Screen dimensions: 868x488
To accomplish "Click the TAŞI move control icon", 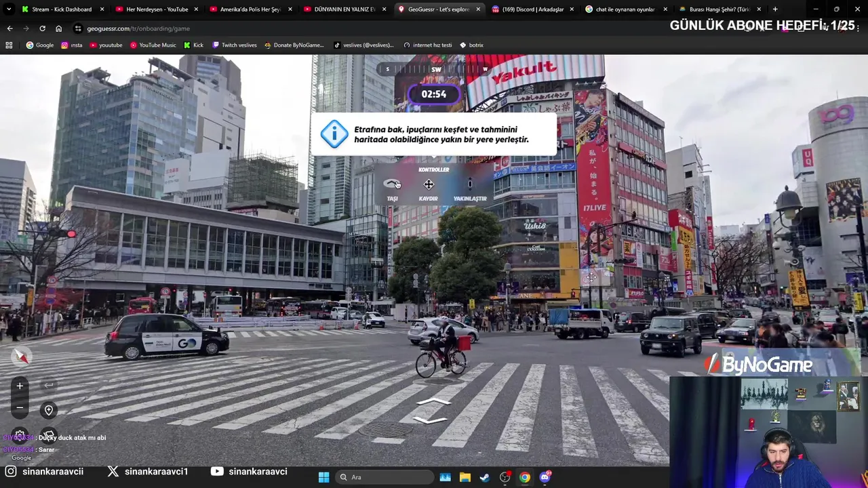I will (x=392, y=184).
